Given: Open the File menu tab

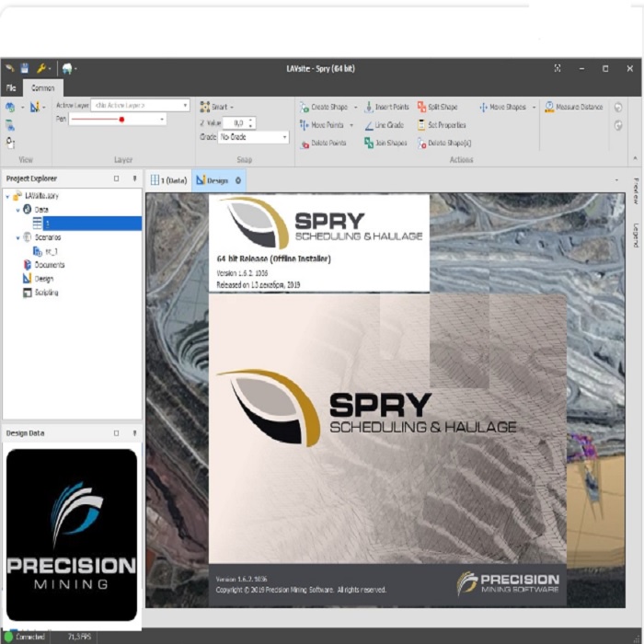Looking at the screenshot, I should pyautogui.click(x=11, y=88).
